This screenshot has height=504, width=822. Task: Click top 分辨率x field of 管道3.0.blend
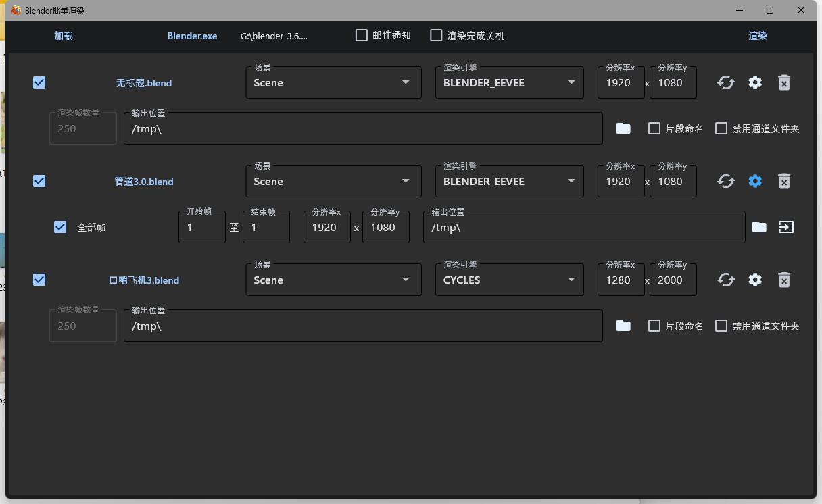621,181
